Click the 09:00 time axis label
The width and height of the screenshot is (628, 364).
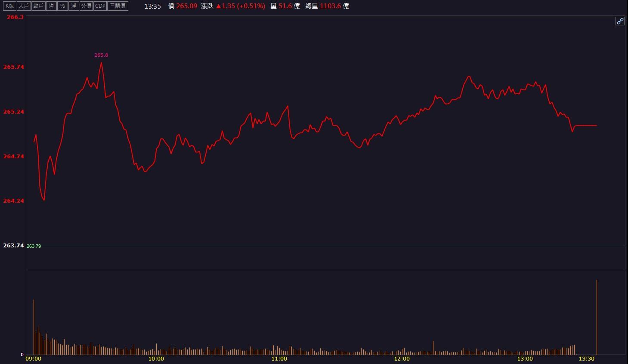pyautogui.click(x=34, y=358)
